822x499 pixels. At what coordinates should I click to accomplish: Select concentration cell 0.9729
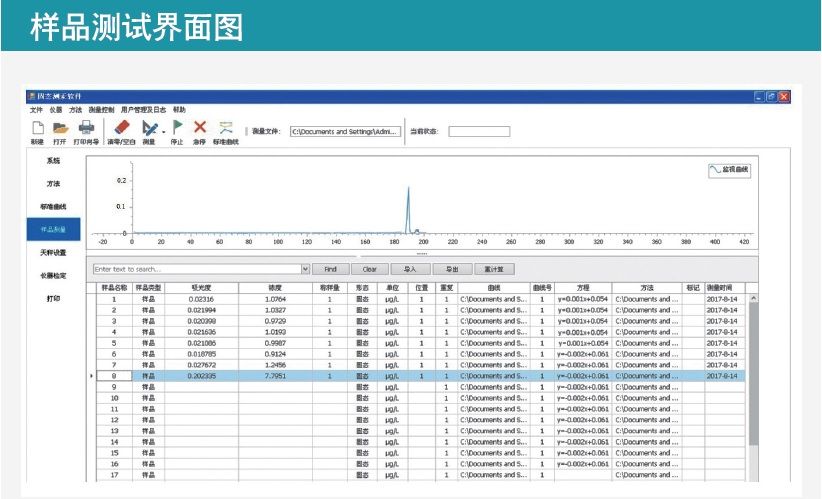pyautogui.click(x=275, y=321)
